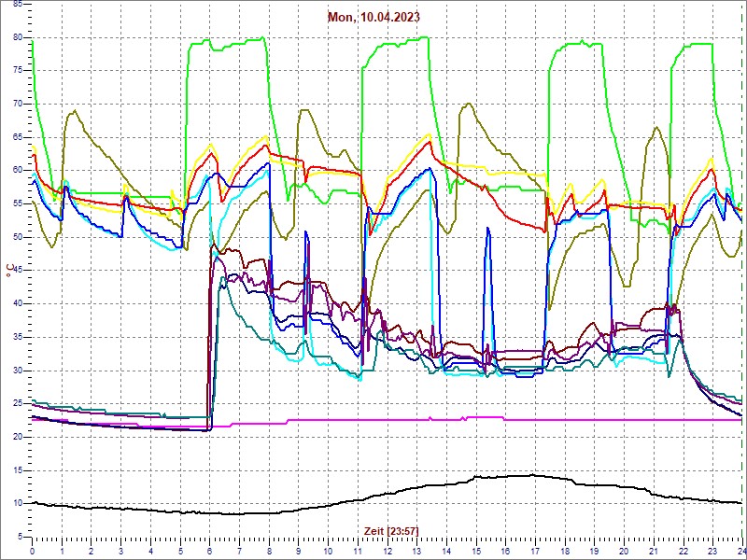Click hour 3 on the time axis
Screen dimensions: 747x560
[x=120, y=551]
